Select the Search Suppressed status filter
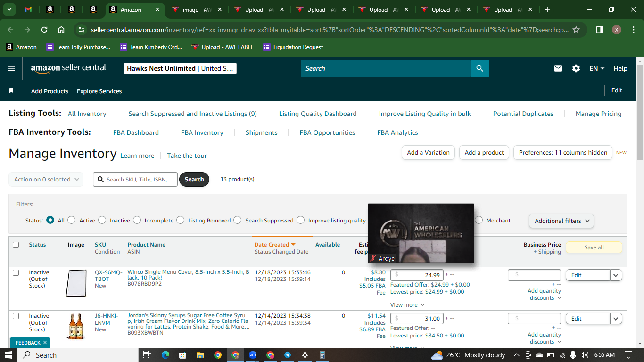The width and height of the screenshot is (644, 362). [238, 220]
